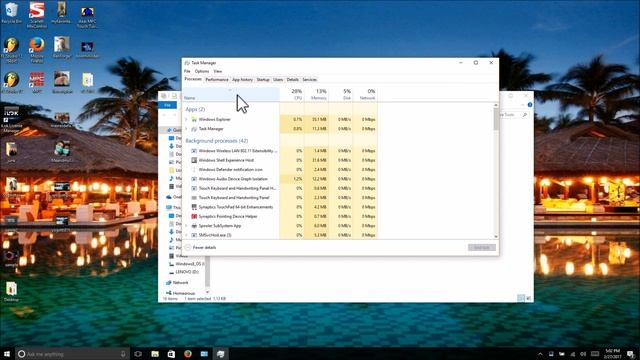Viewport: 640px width, 360px height.
Task: Select the Processes tab
Action: coord(193,79)
